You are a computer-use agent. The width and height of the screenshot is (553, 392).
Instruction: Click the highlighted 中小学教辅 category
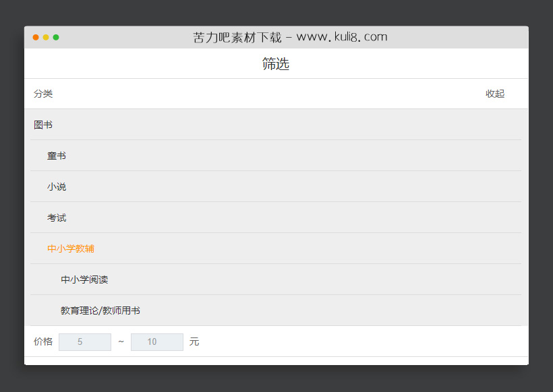point(70,249)
